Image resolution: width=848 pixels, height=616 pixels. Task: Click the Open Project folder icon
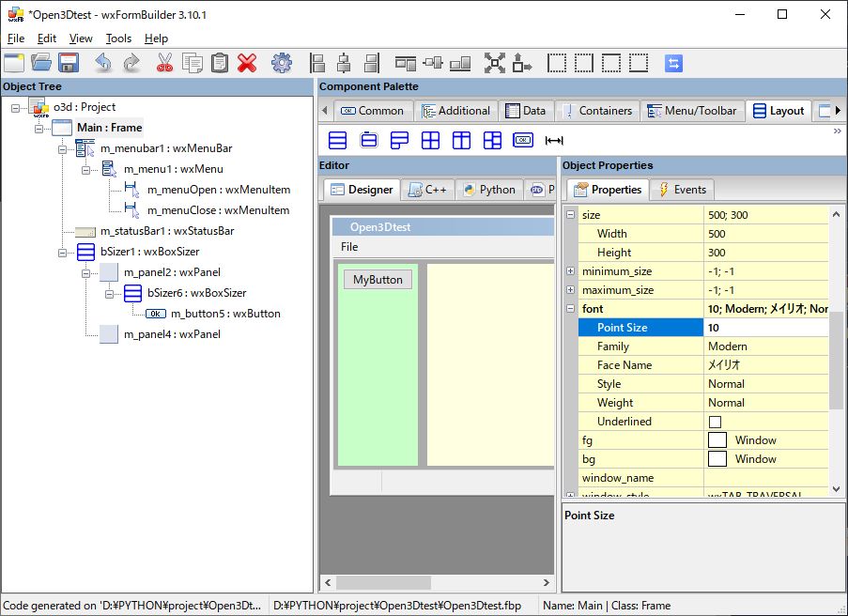tap(41, 63)
